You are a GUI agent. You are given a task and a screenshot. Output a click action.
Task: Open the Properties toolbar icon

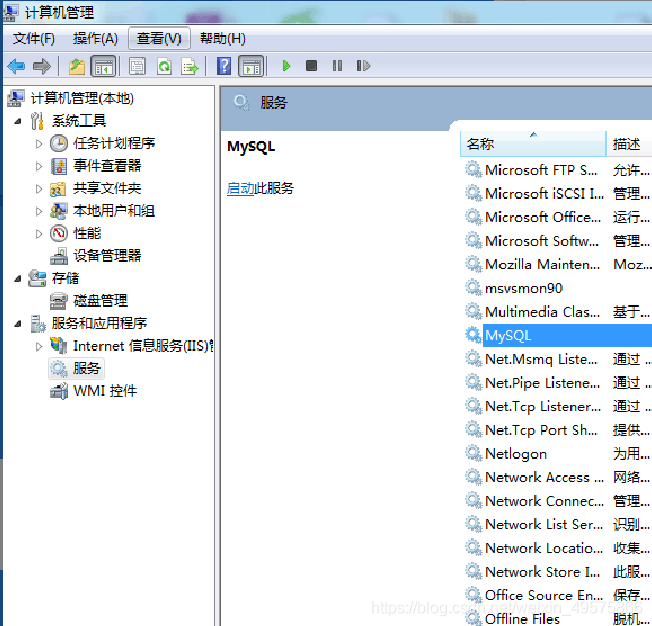(137, 66)
